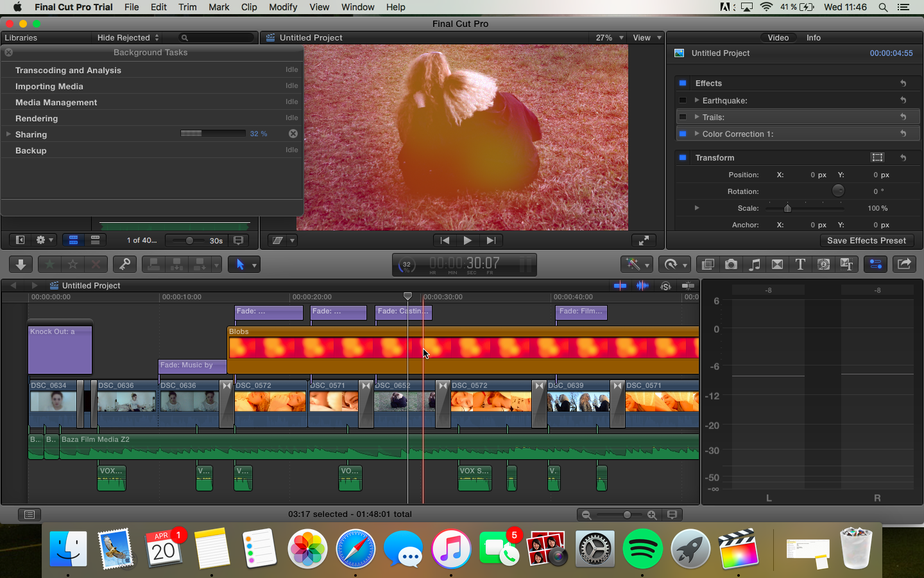Open Spotify from the Dock
This screenshot has height=578, width=924.
(x=642, y=549)
